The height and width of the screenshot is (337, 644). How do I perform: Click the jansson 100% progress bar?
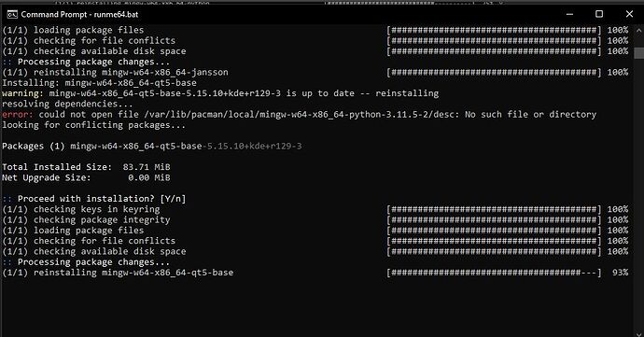click(494, 72)
